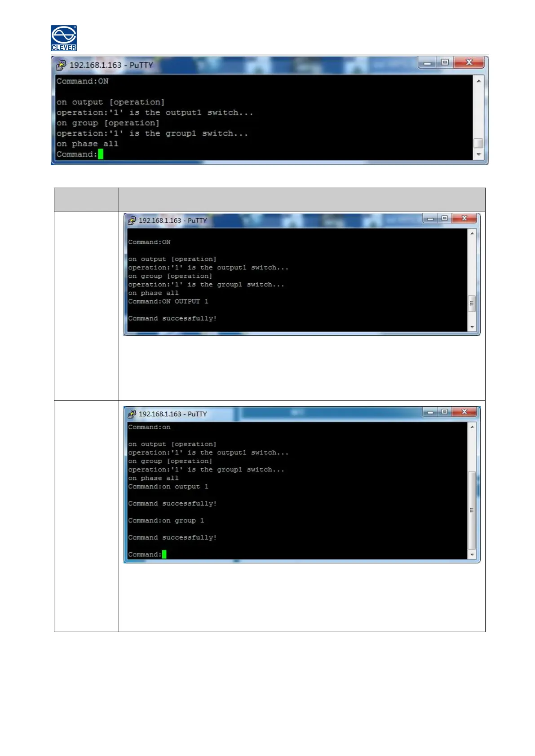Click 'Command successfully!' line in middle window
This screenshot has height=756, width=535.
click(172, 318)
